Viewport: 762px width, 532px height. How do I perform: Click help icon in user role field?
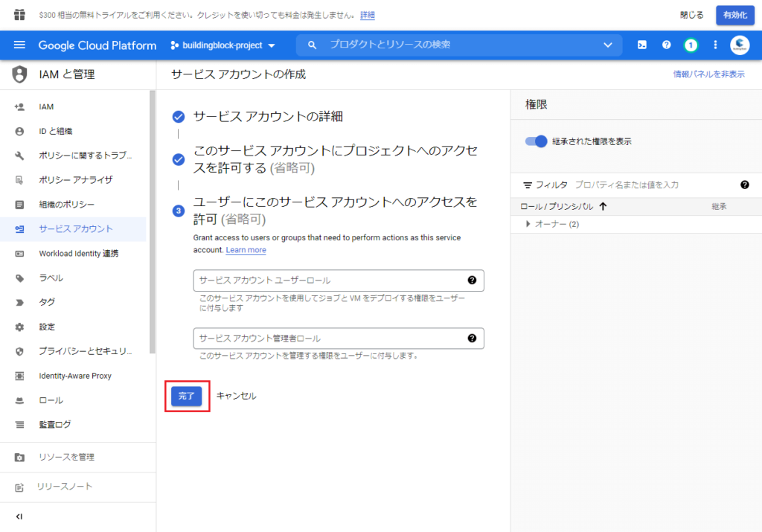(471, 281)
